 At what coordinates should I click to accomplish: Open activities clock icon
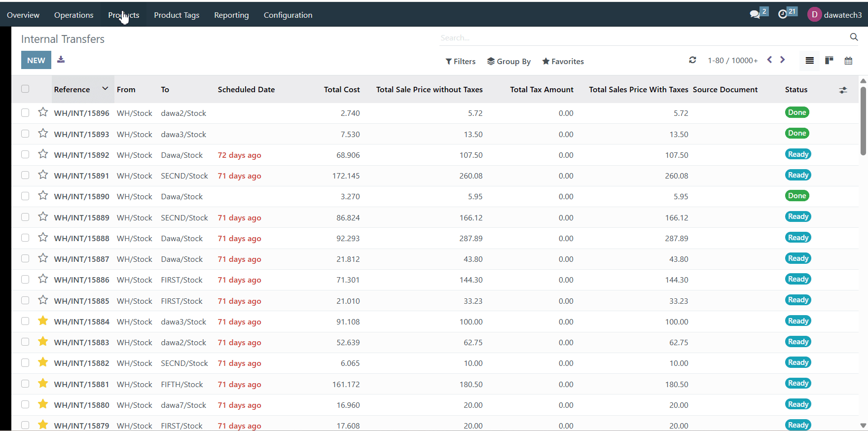click(783, 14)
